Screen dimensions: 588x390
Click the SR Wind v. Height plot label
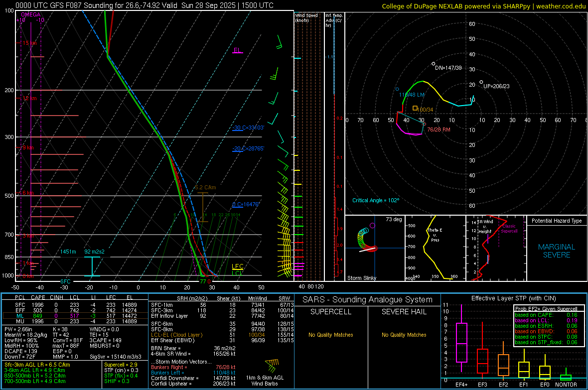[x=485, y=227]
